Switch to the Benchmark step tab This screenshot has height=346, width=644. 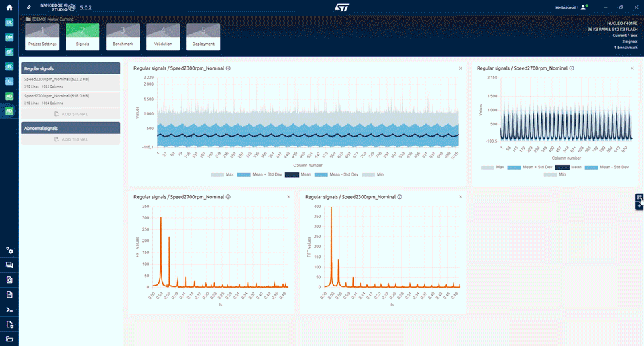[x=123, y=37]
